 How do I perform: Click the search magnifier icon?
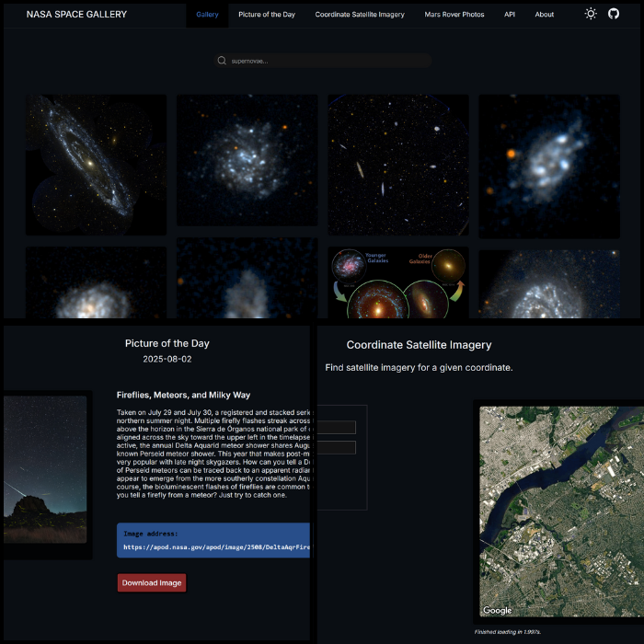[x=222, y=61]
